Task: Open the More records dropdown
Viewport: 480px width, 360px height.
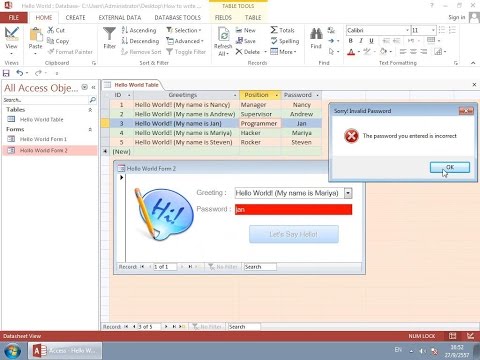Action: coord(283,52)
